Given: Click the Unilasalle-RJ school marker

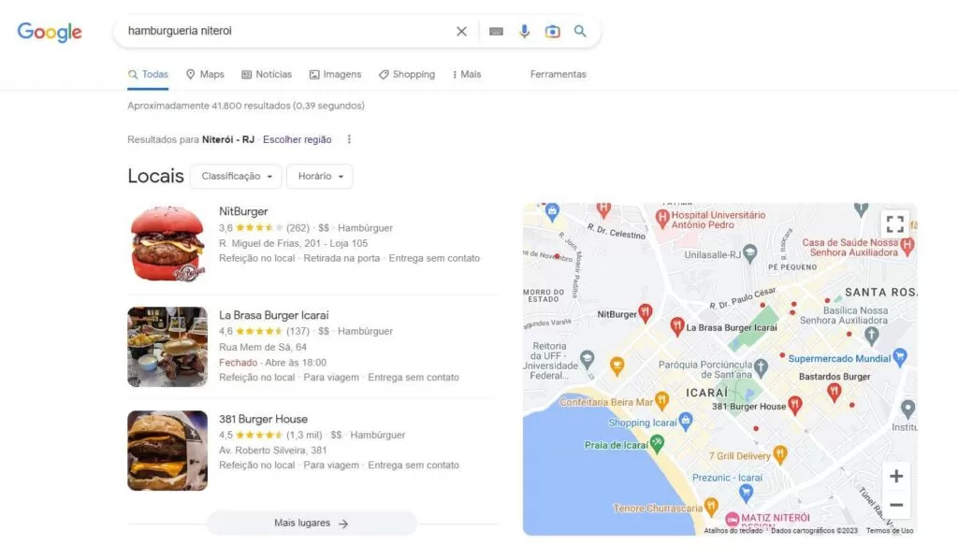Looking at the screenshot, I should point(750,252).
